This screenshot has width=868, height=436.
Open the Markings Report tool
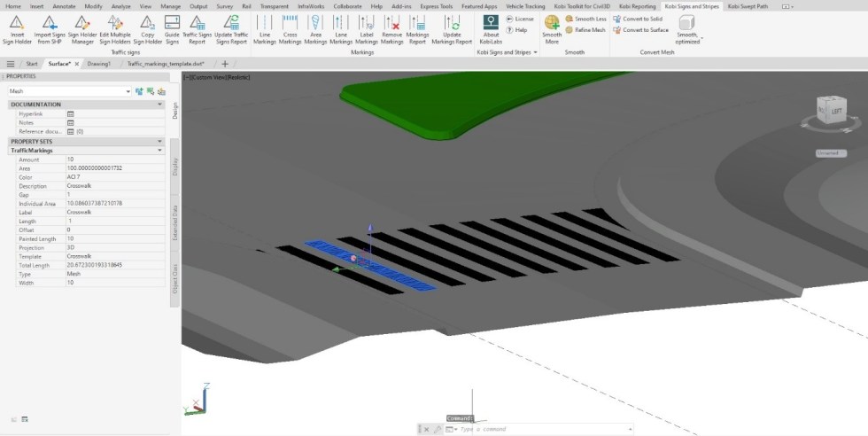tap(417, 30)
